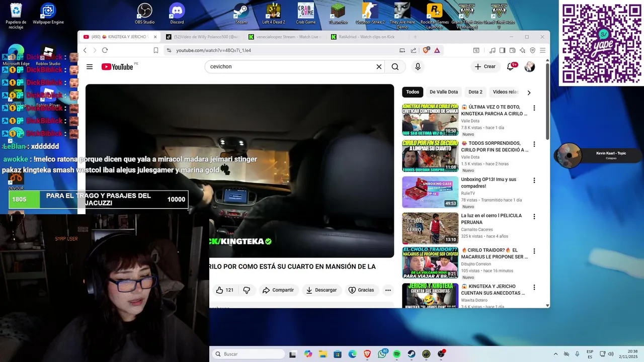Select the Todos filter chip
This screenshot has width=644, height=362.
[x=413, y=92]
